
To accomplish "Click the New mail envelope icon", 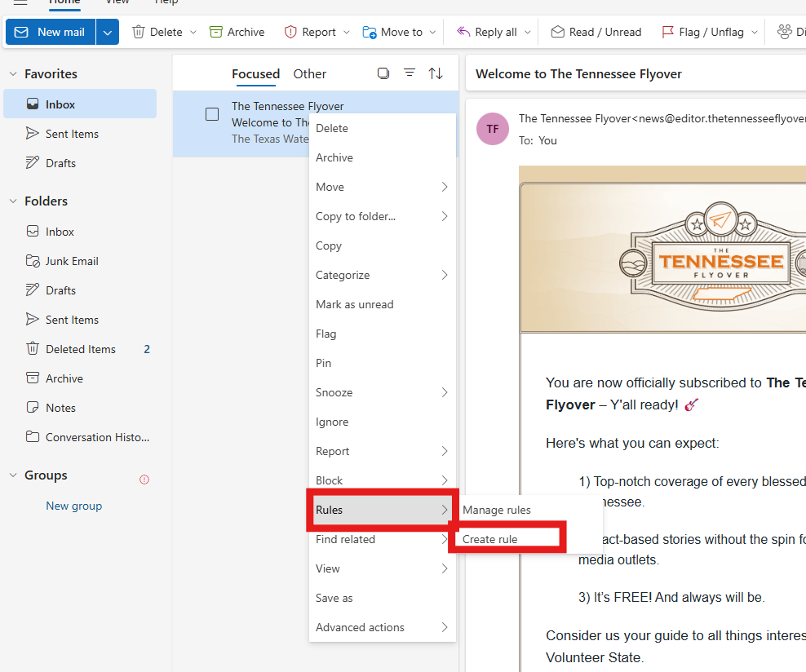I will tap(21, 32).
